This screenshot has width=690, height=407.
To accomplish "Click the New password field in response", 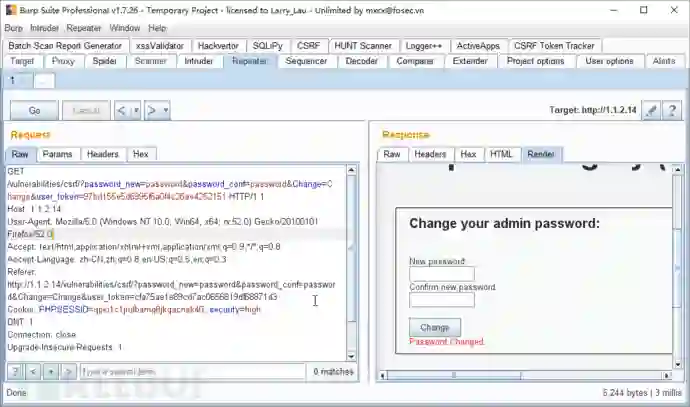I will click(442, 274).
